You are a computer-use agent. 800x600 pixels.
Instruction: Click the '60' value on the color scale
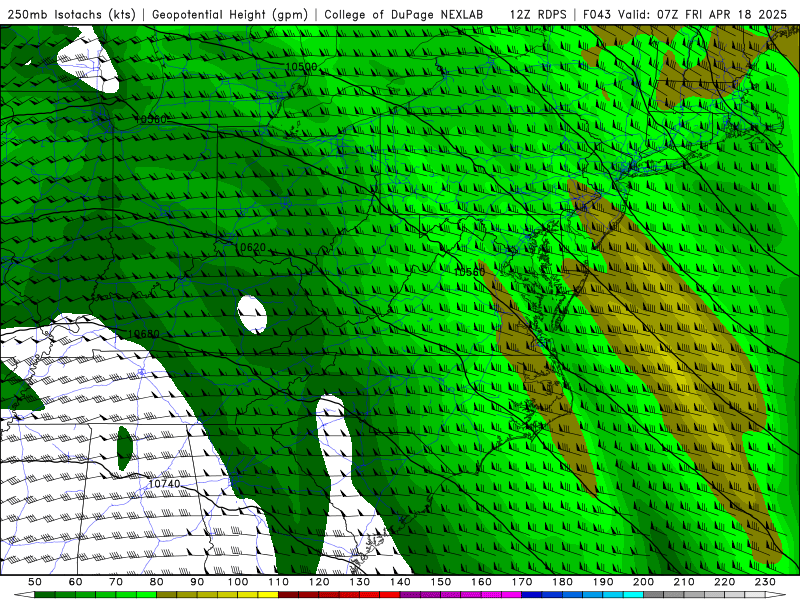point(76,582)
